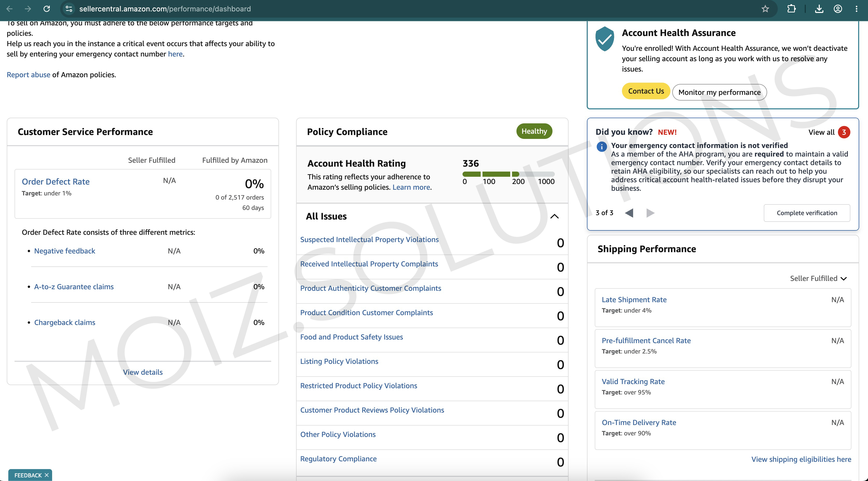Image resolution: width=868 pixels, height=481 pixels.
Task: Go to previous Did you know tip
Action: click(629, 213)
